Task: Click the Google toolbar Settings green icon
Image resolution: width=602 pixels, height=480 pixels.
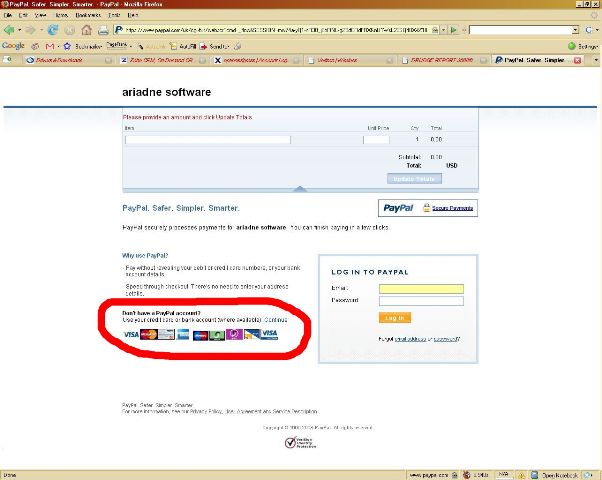Action: [571, 46]
